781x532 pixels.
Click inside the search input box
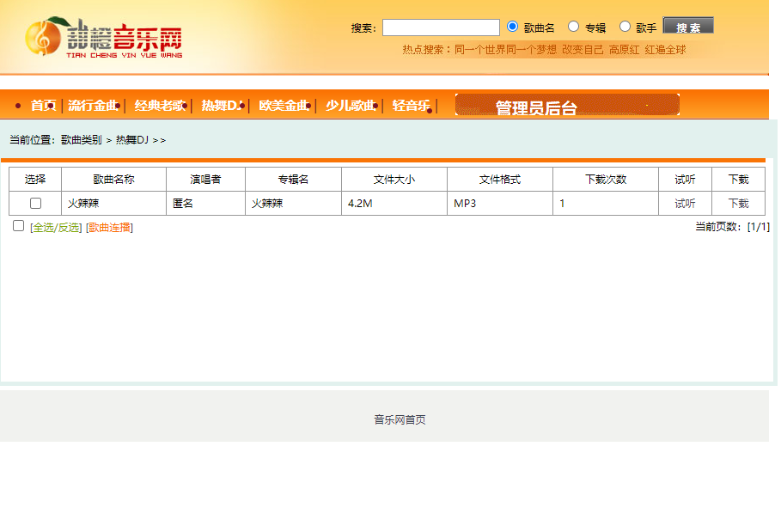441,26
